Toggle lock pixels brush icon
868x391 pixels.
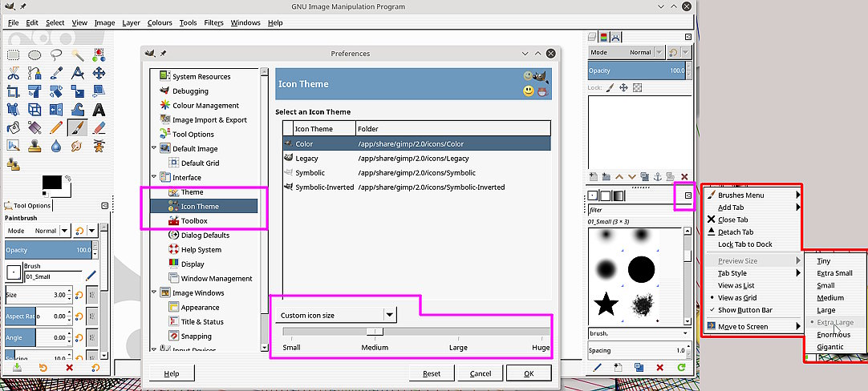tap(610, 87)
